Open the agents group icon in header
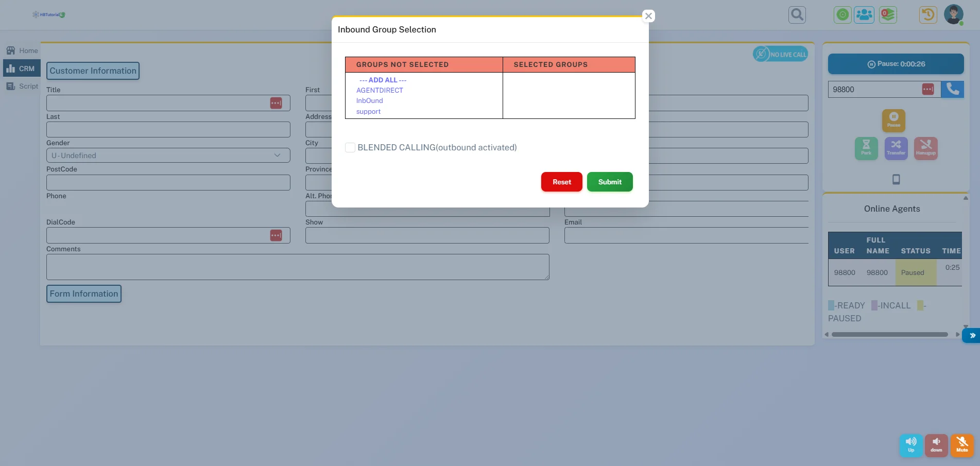Screen dimensions: 980x466 [x=864, y=14]
